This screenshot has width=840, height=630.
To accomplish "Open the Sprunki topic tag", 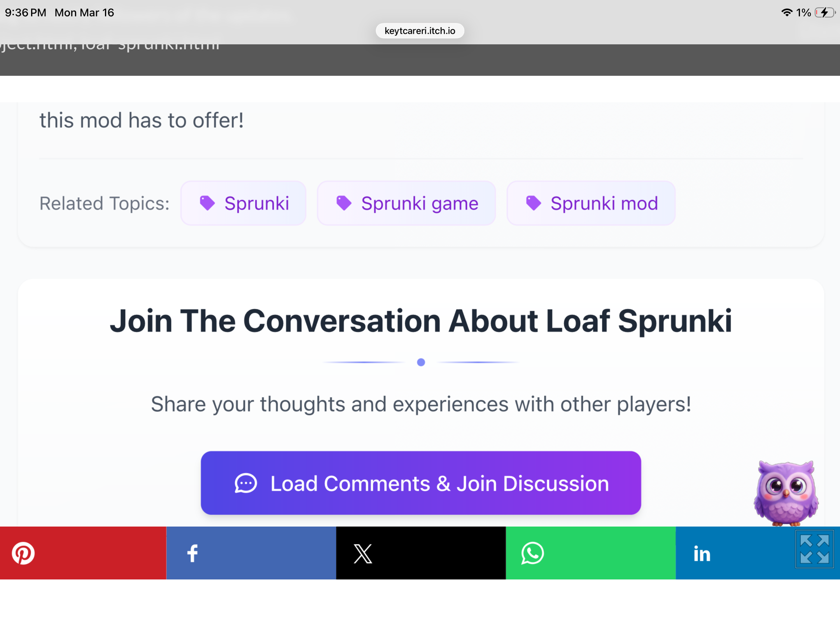I will pos(243,203).
